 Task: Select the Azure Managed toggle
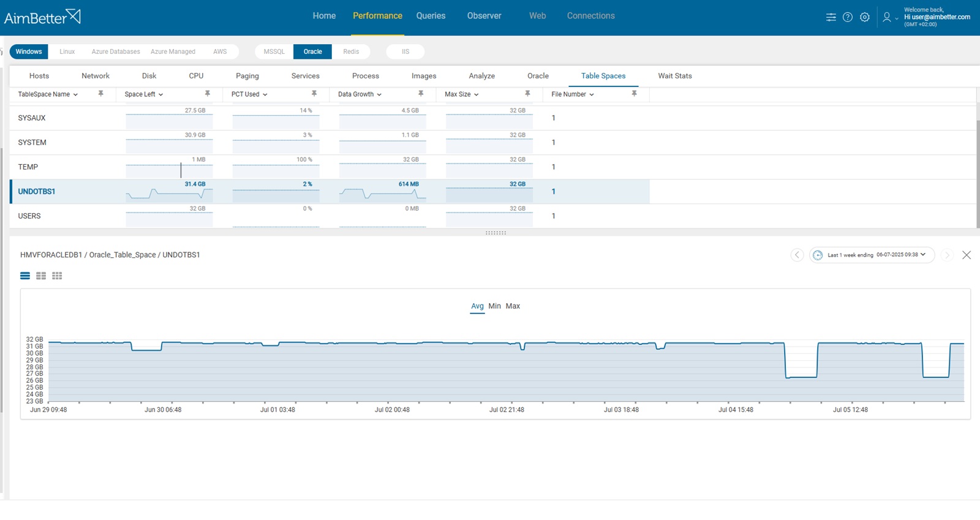coord(173,51)
